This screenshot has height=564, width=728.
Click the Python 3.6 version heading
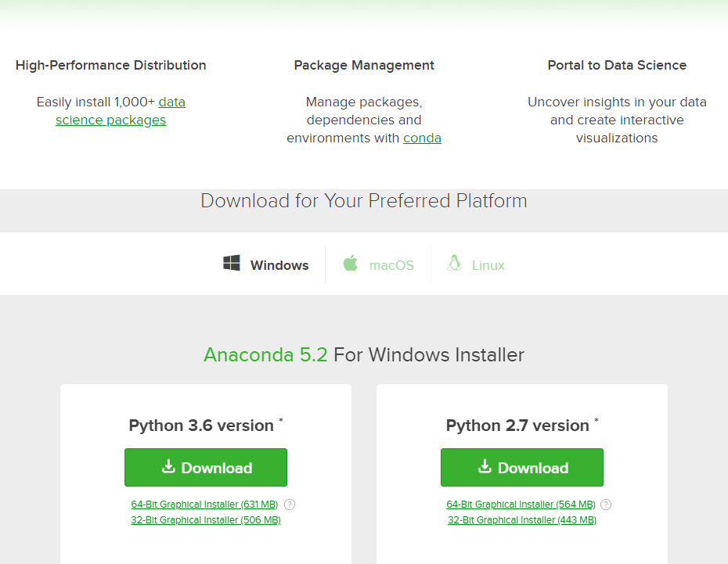click(201, 426)
